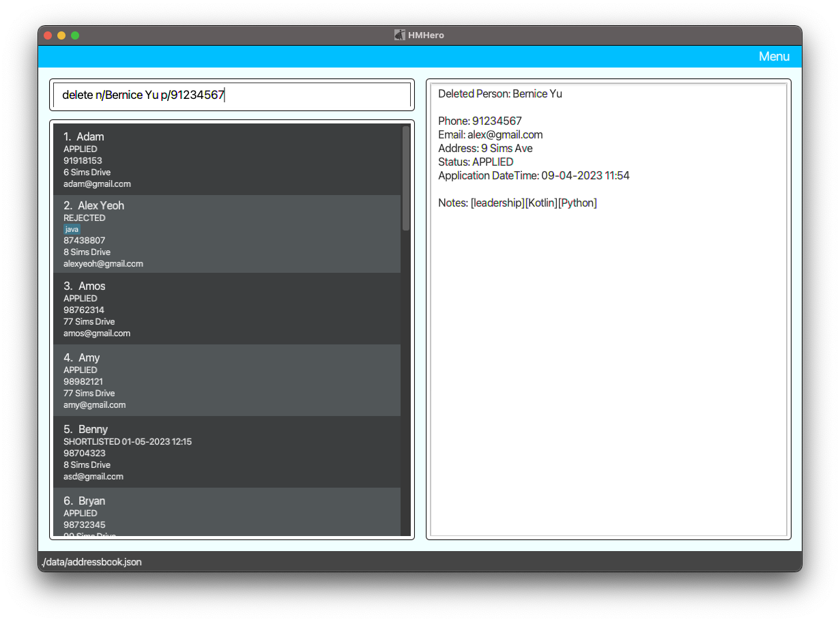Select the command input box
The height and width of the screenshot is (622, 840).
231,95
